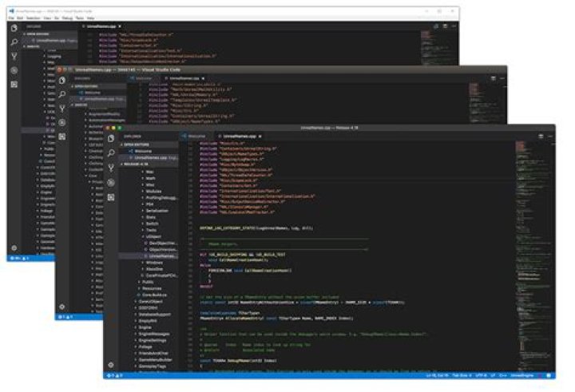Select PS4 folder in front window tree
575x392 pixels.
point(149,204)
